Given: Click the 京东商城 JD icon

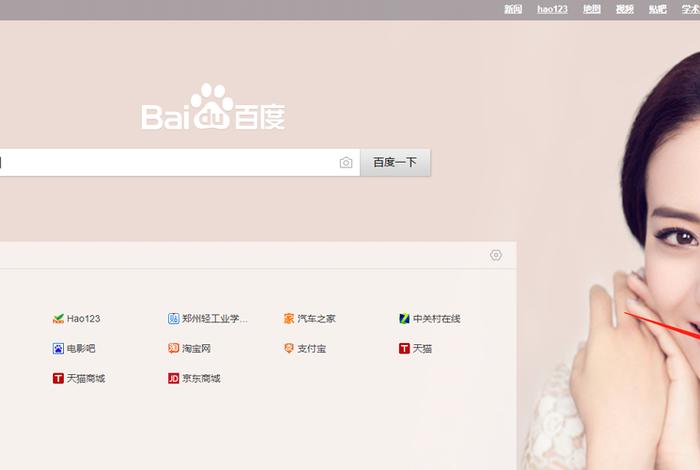Looking at the screenshot, I should pos(173,378).
